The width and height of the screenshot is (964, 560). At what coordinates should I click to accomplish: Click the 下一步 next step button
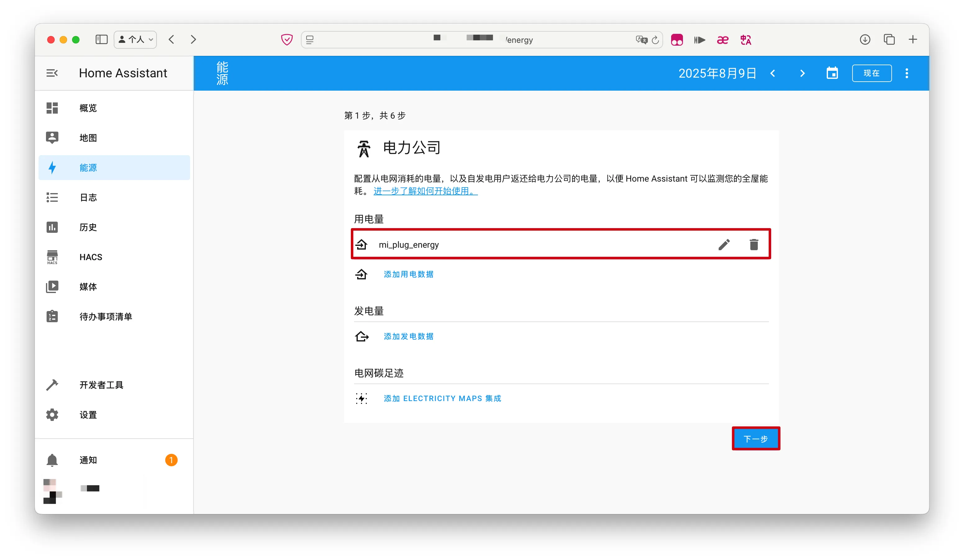(756, 439)
